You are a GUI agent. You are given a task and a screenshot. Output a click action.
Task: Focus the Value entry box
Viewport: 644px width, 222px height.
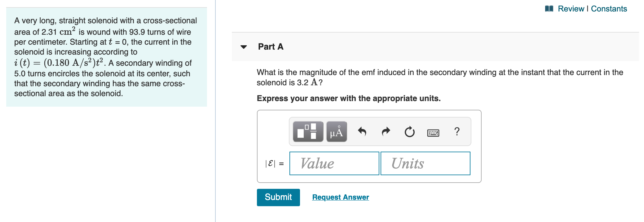coord(334,163)
